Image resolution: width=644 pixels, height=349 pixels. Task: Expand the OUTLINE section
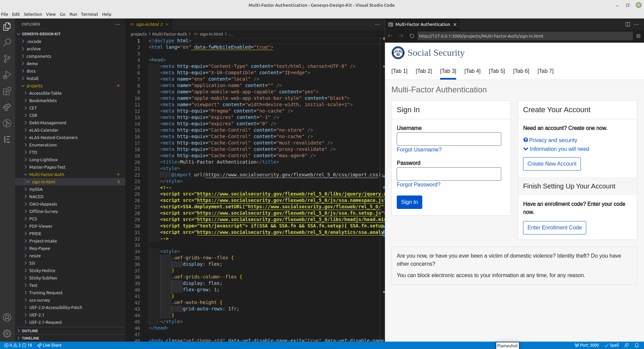click(30, 331)
